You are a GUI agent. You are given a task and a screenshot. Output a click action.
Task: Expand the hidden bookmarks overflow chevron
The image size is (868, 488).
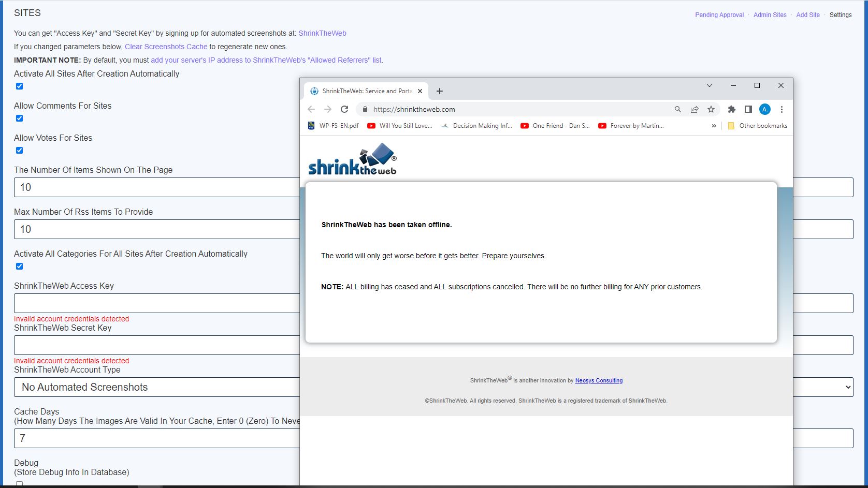[714, 126]
